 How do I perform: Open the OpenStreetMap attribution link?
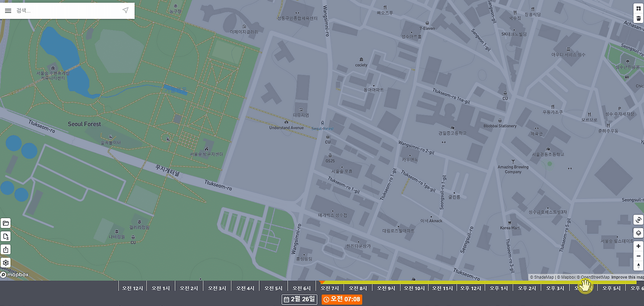593,277
